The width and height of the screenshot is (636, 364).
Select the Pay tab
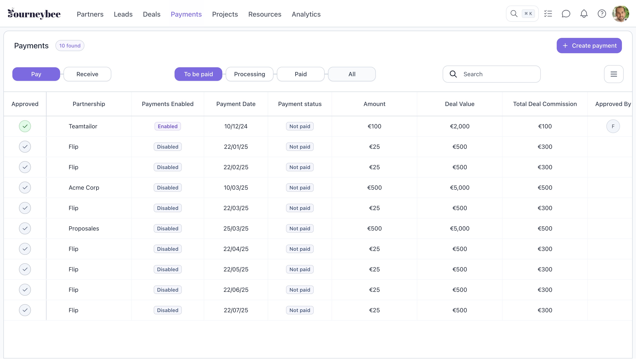point(36,74)
